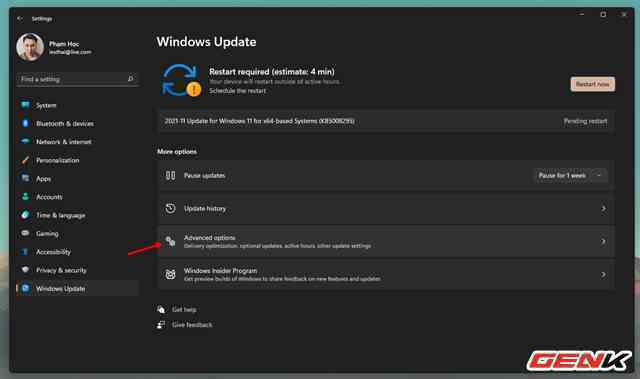Image resolution: width=640 pixels, height=379 pixels.
Task: Go to Bluetooth & devices label
Action: coord(65,124)
